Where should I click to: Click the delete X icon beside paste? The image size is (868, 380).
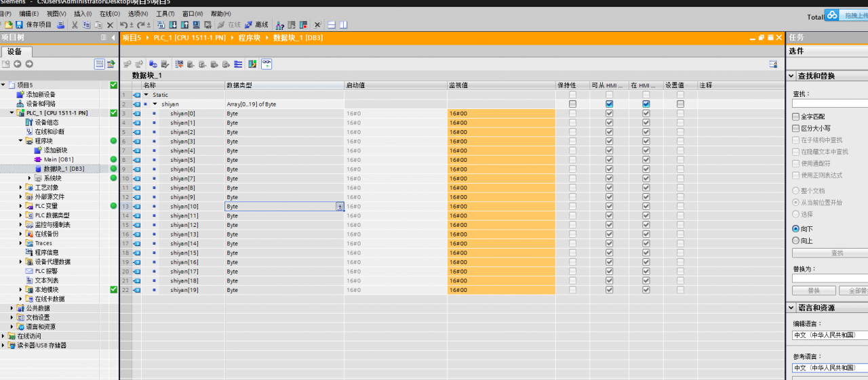pos(110,24)
